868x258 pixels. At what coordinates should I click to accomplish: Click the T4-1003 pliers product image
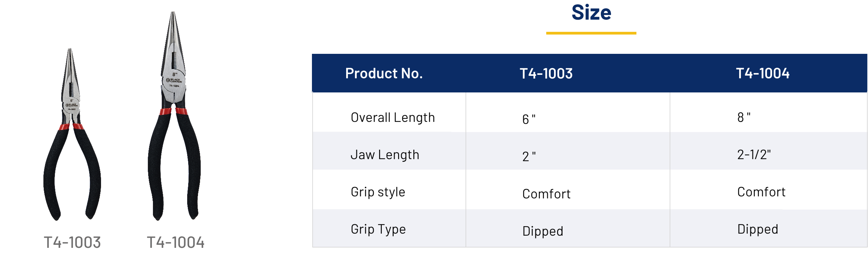click(x=72, y=135)
